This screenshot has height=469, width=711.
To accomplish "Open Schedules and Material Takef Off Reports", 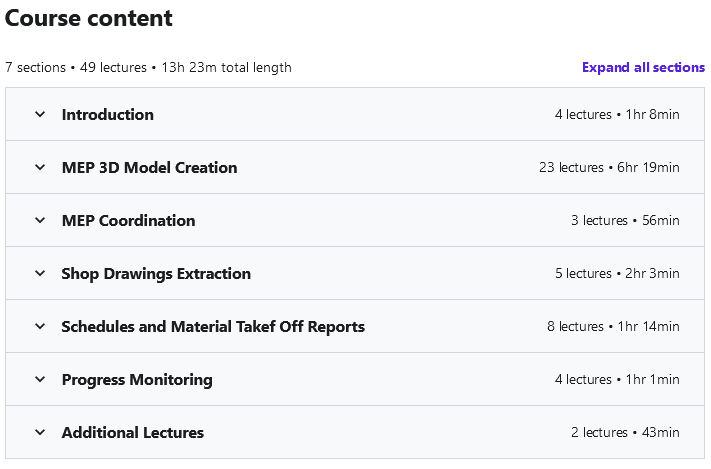I will [x=213, y=326].
